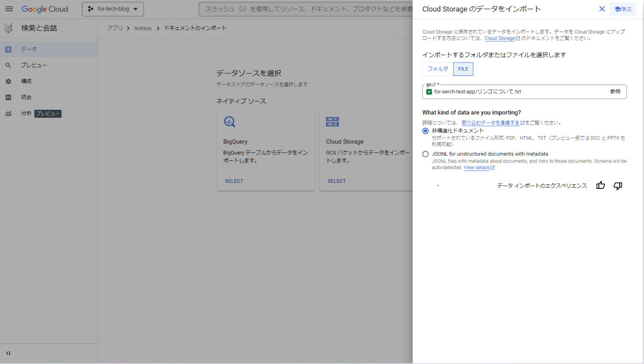
Task: Switch to the FILE tab
Action: pos(463,69)
